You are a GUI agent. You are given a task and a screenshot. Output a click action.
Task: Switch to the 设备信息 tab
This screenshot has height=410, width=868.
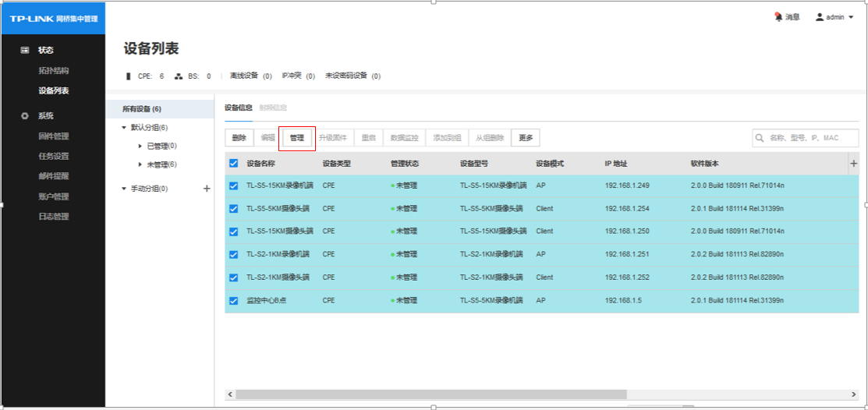point(238,108)
